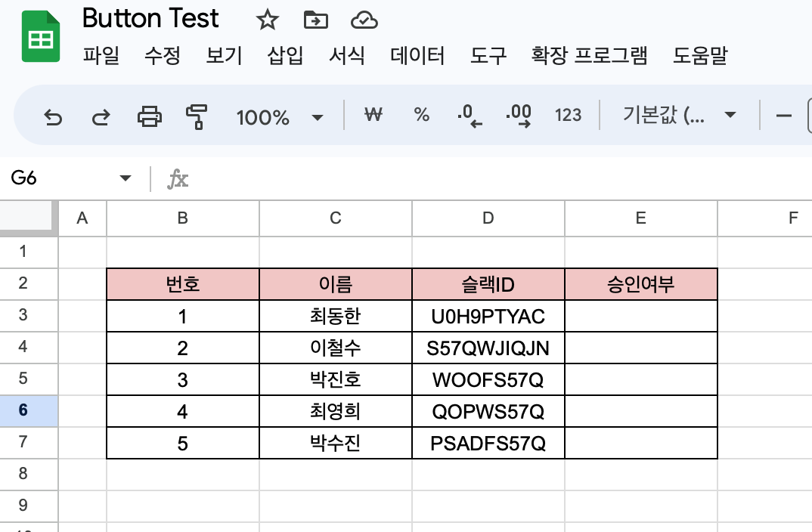
Task: Apply percent format icon
Action: (420, 115)
